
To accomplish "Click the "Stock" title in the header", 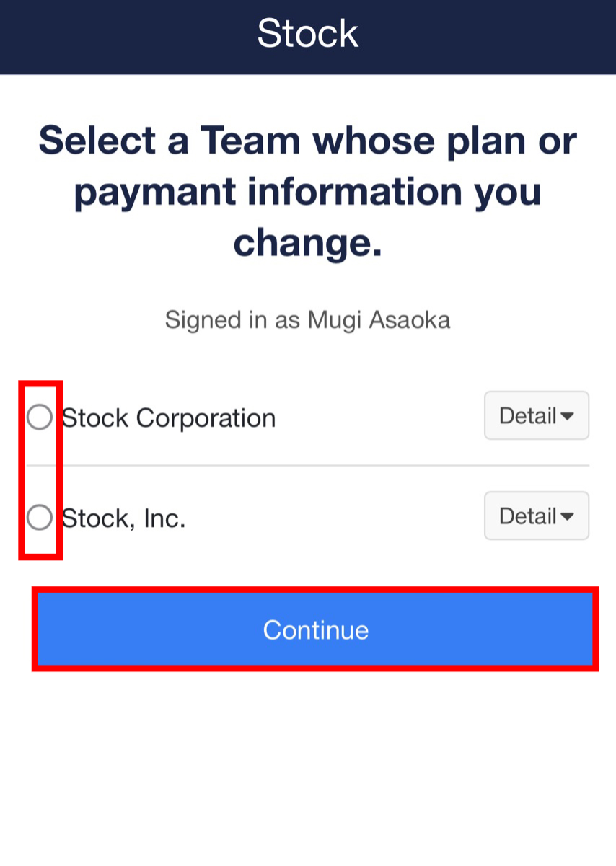I will 308,34.
